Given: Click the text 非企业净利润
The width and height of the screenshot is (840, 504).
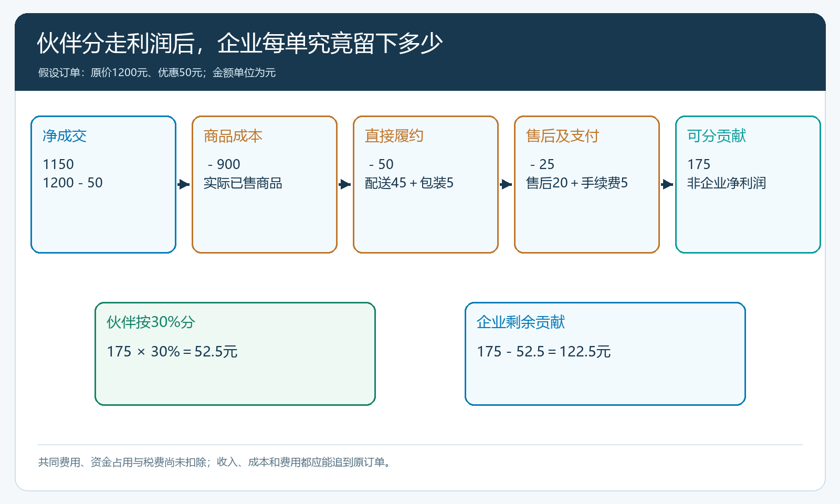Looking at the screenshot, I should coord(727,183).
